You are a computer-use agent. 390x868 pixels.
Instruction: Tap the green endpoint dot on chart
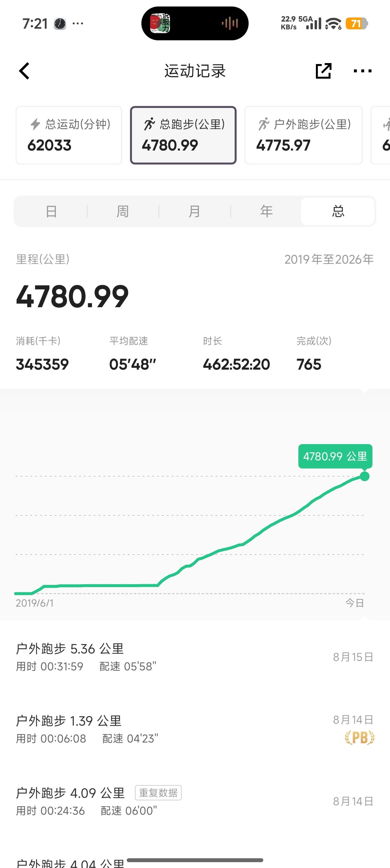(x=364, y=476)
